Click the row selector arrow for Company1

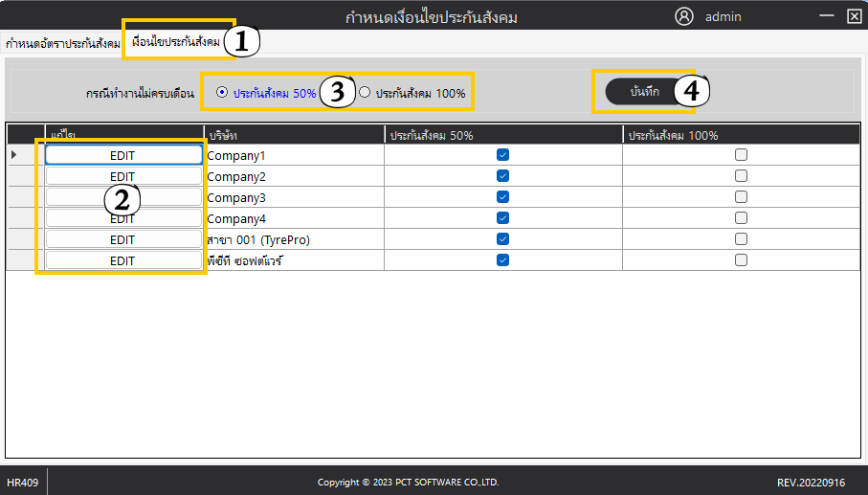14,155
